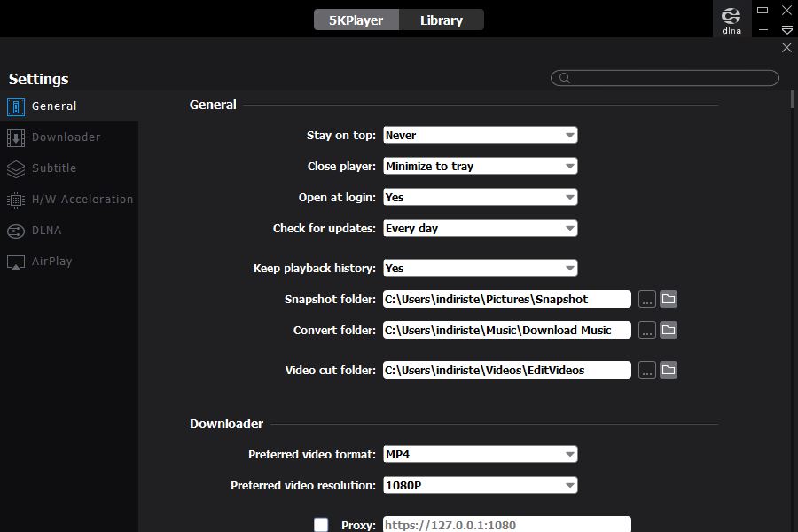The height and width of the screenshot is (532, 798).
Task: Select AirPlay settings category
Action: tap(69, 262)
